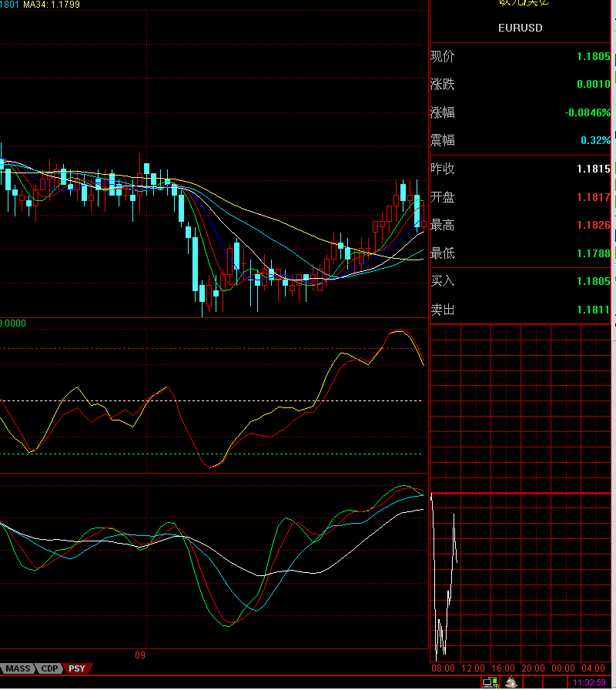The image size is (616, 690).
Task: Select the CDP indicator tab
Action: pyautogui.click(x=49, y=668)
